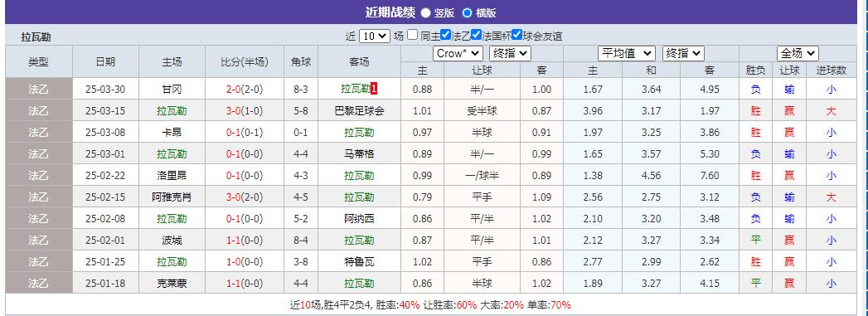The width and height of the screenshot is (868, 316).
Task: Open the 克莱蒙 home team link
Action: [x=172, y=284]
